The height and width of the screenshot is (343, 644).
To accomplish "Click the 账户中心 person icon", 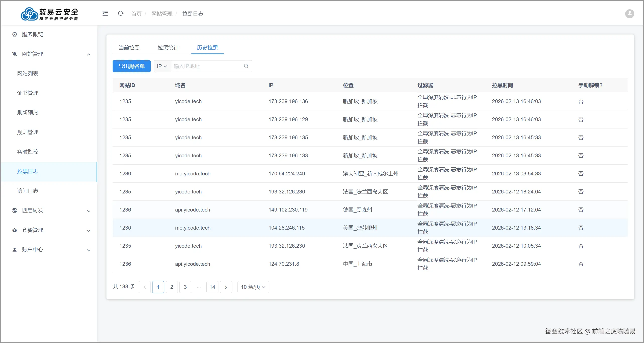I will [15, 250].
